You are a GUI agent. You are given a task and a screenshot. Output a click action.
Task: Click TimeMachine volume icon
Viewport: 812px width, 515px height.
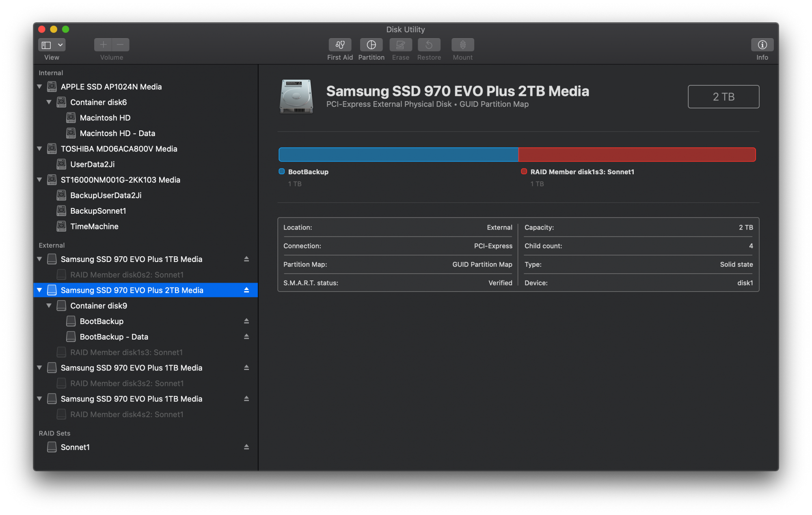(x=61, y=226)
